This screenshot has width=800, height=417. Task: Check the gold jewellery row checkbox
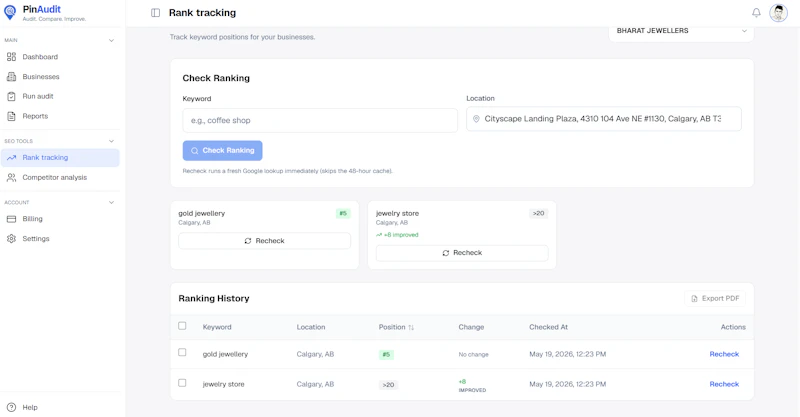182,352
